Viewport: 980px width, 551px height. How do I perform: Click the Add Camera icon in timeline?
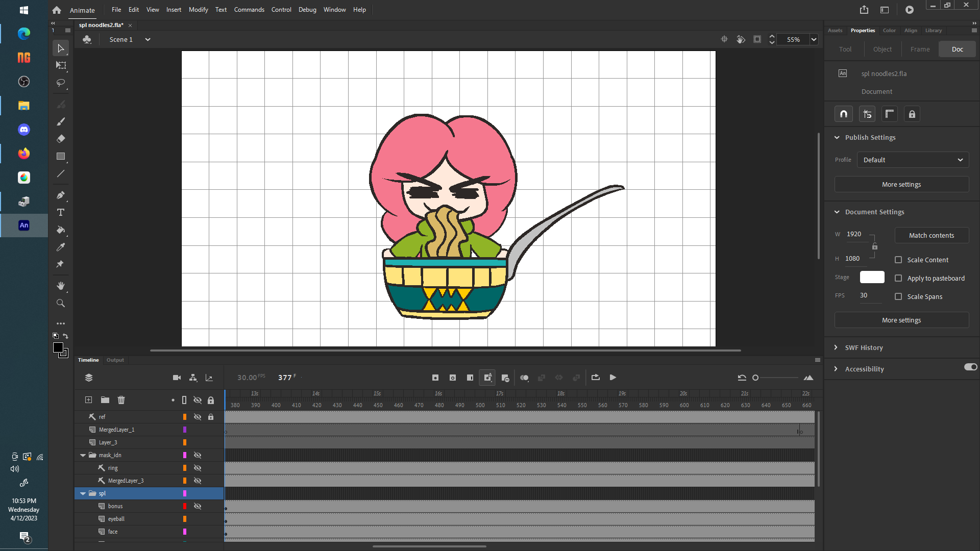tap(177, 378)
